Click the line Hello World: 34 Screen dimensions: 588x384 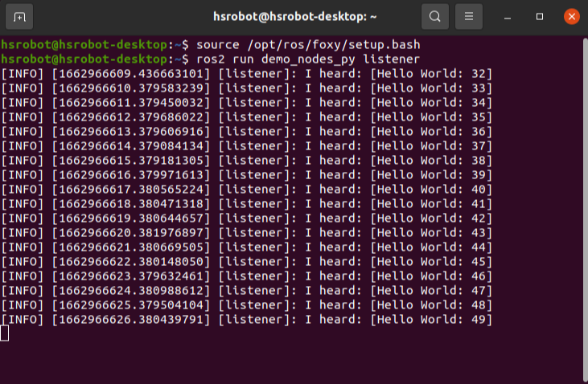point(246,103)
